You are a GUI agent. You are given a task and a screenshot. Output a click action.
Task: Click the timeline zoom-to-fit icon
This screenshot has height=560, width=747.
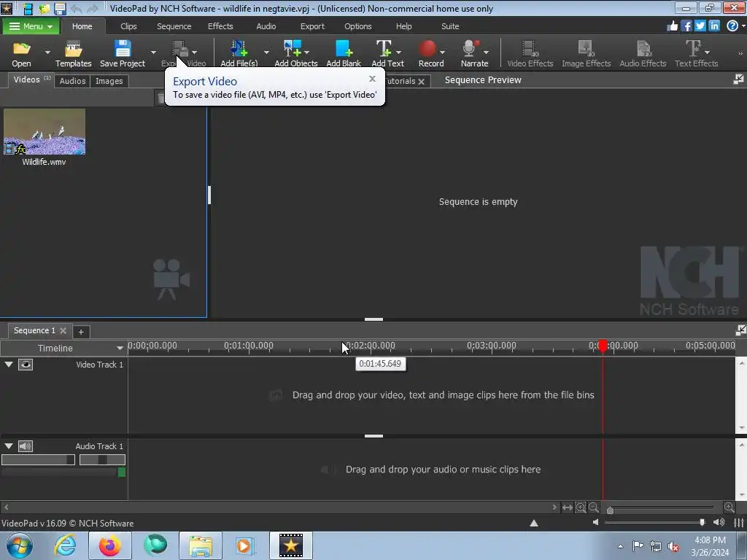coord(580,507)
